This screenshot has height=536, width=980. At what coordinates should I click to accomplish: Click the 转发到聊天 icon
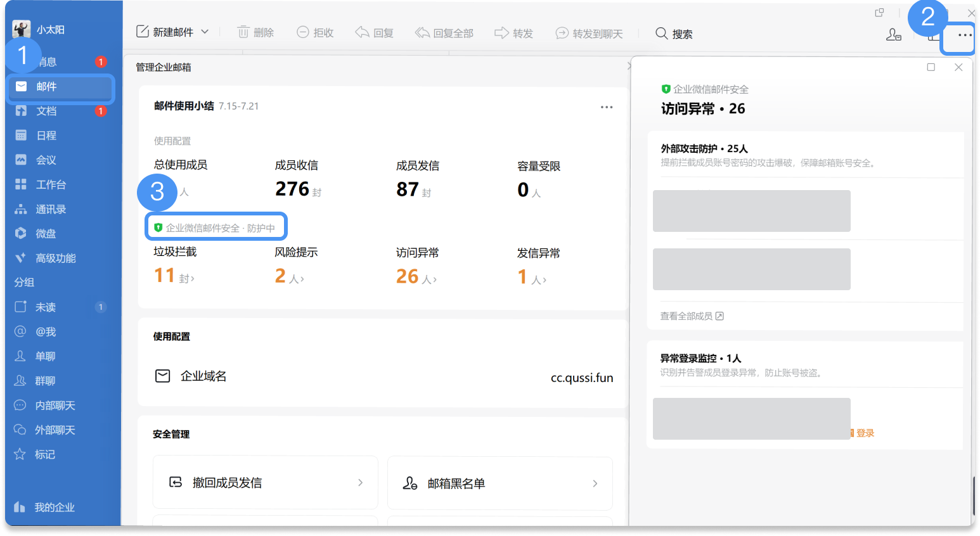click(562, 33)
